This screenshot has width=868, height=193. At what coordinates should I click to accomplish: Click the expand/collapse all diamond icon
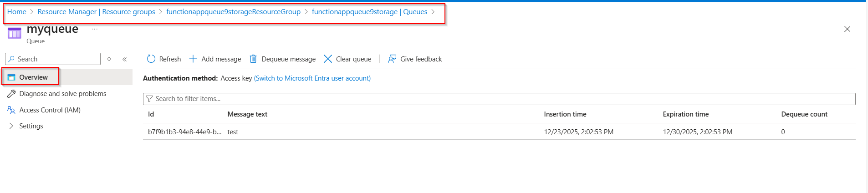[x=109, y=59]
